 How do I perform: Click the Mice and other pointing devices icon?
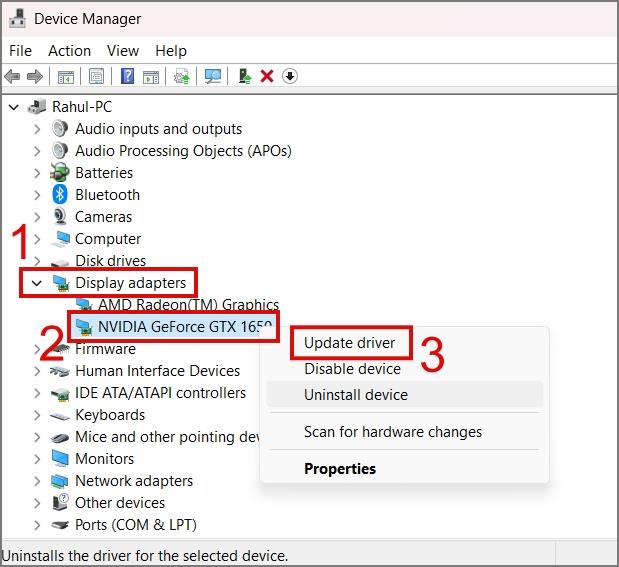[x=60, y=437]
